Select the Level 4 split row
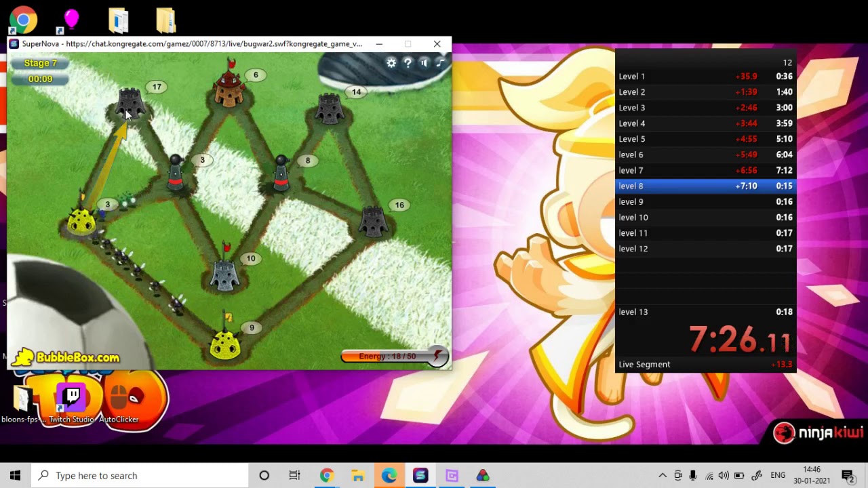 [x=705, y=123]
